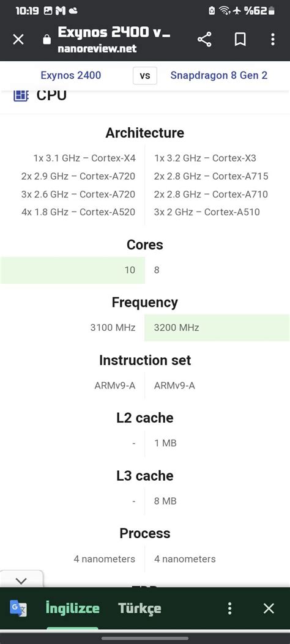Tap the Gmail notification icon
Image resolution: width=290 pixels, height=644 pixels.
(x=61, y=10)
